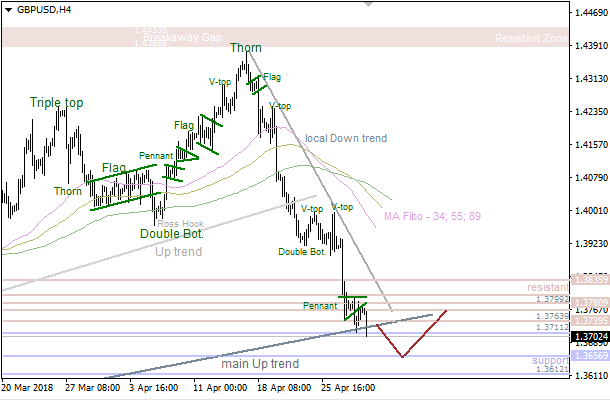Click the 1.36110 price axis label
This screenshot has width=610, height=400.
point(587,375)
